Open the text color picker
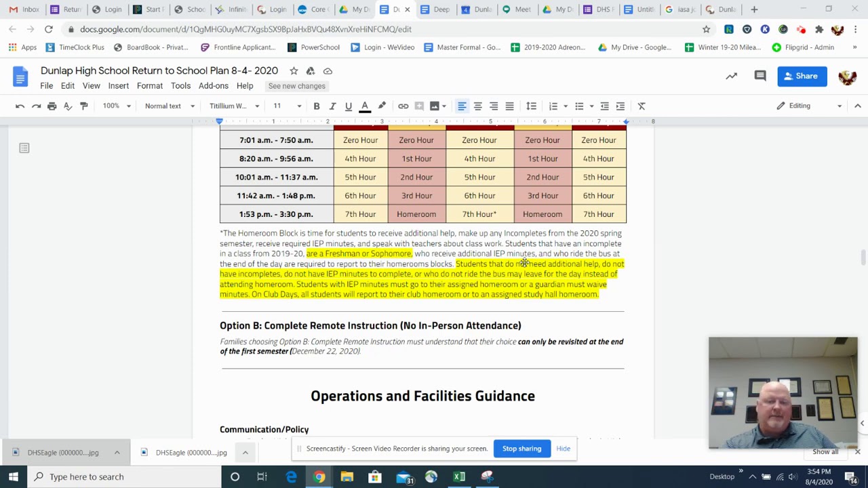Image resolution: width=868 pixels, height=488 pixels. click(365, 106)
